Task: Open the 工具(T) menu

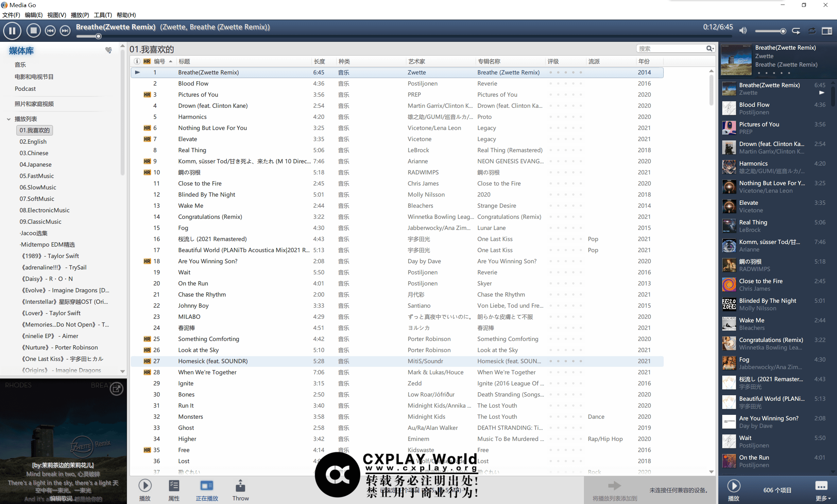Action: [x=103, y=15]
